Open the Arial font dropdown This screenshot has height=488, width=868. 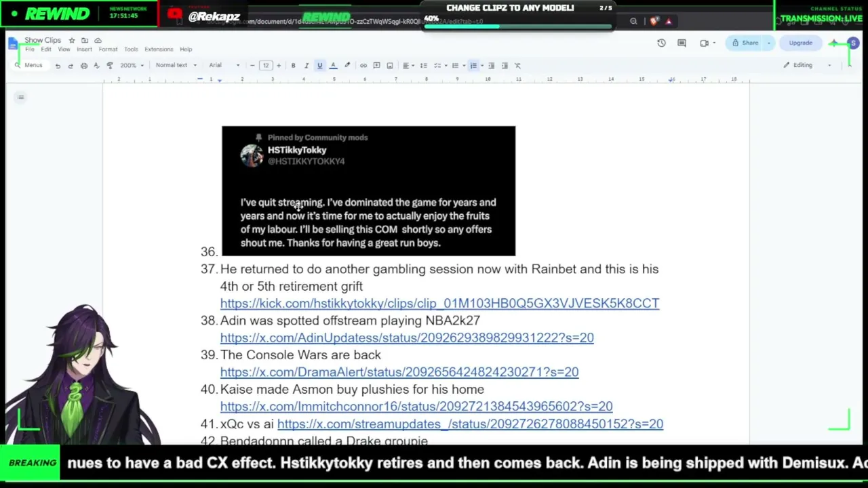pyautogui.click(x=224, y=66)
